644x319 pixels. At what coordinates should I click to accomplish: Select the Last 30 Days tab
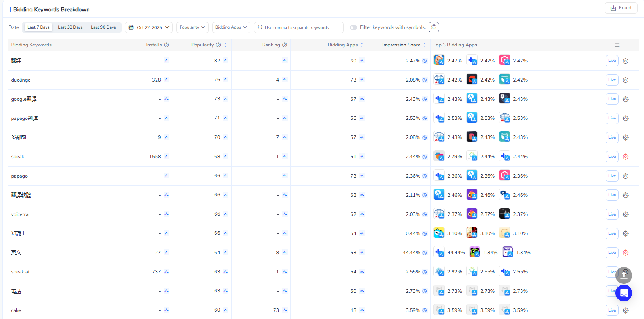tap(70, 27)
